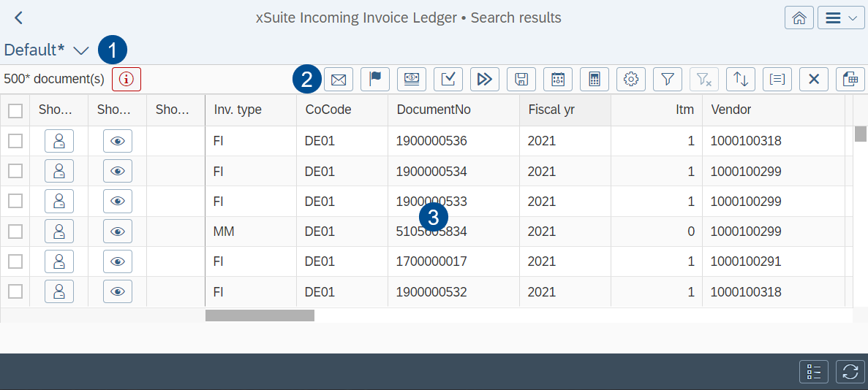Toggle the select-all checkbox in table header
Screen dimensions: 868x390
(x=15, y=111)
